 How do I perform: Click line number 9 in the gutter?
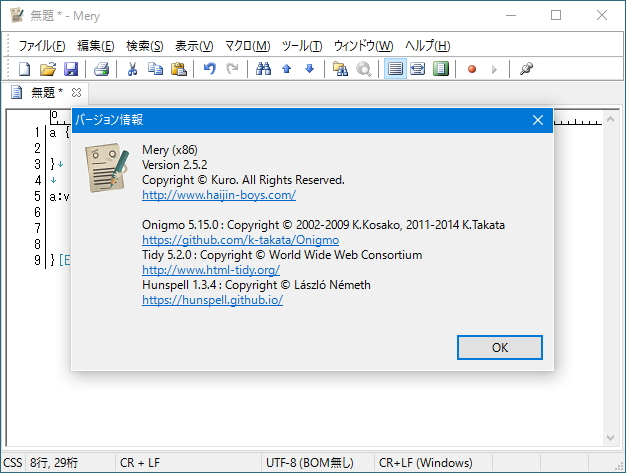click(37, 260)
